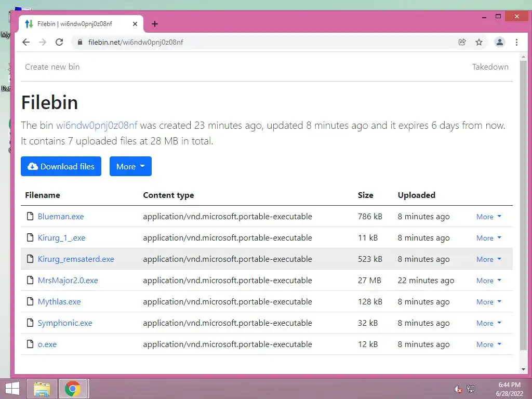532x399 pixels.
Task: Click the 11 kB size cell
Action: coord(368,238)
